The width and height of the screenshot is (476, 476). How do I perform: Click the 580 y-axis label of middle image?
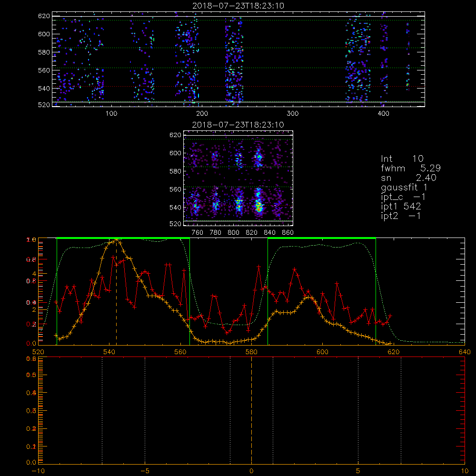pos(175,171)
